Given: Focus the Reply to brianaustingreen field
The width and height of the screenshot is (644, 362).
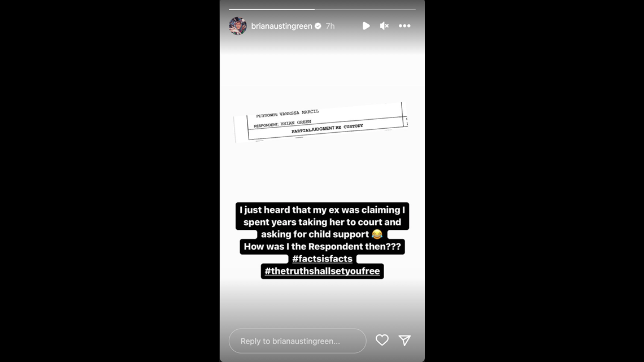Looking at the screenshot, I should [x=297, y=341].
